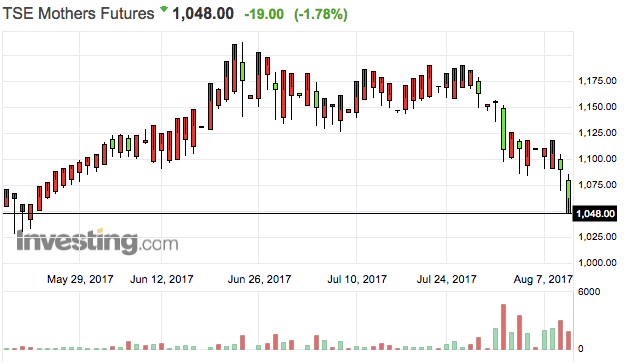Click the 1,125.00 price axis label
Screen dimensions: 624x364
tap(597, 132)
